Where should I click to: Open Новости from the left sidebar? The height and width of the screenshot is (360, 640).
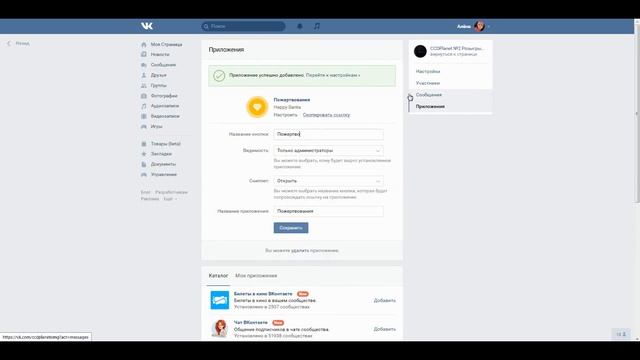click(x=160, y=54)
